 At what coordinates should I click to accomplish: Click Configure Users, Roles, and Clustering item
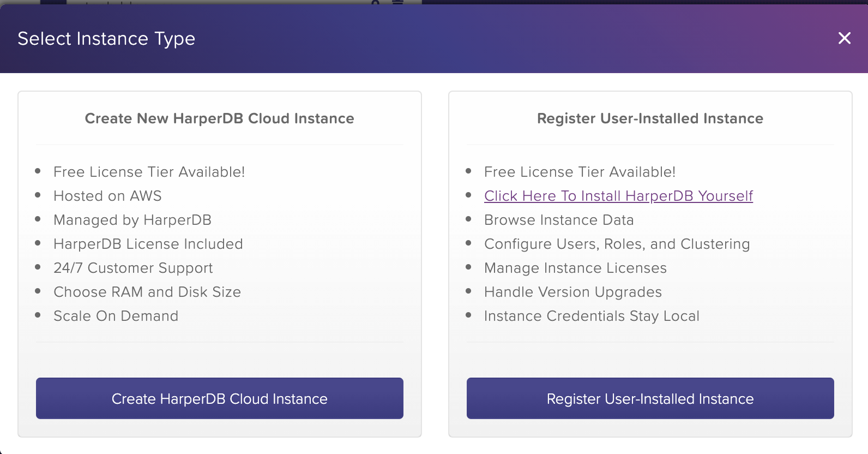pyautogui.click(x=617, y=244)
